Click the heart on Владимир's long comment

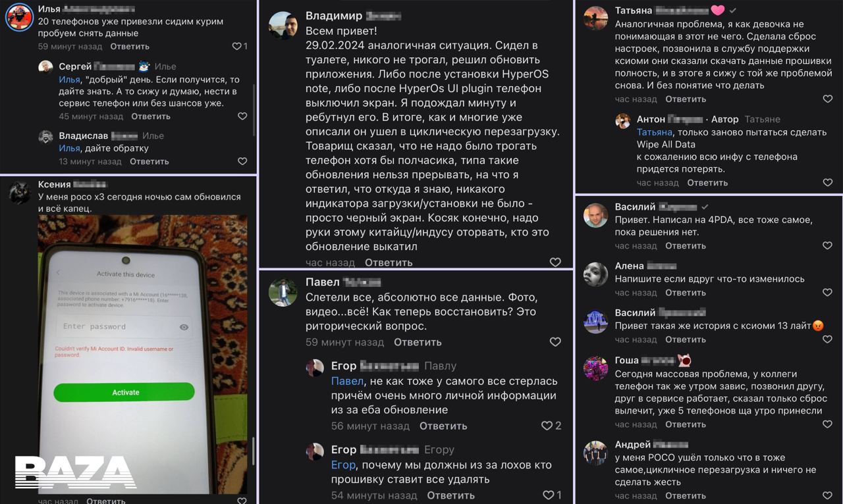pos(555,262)
